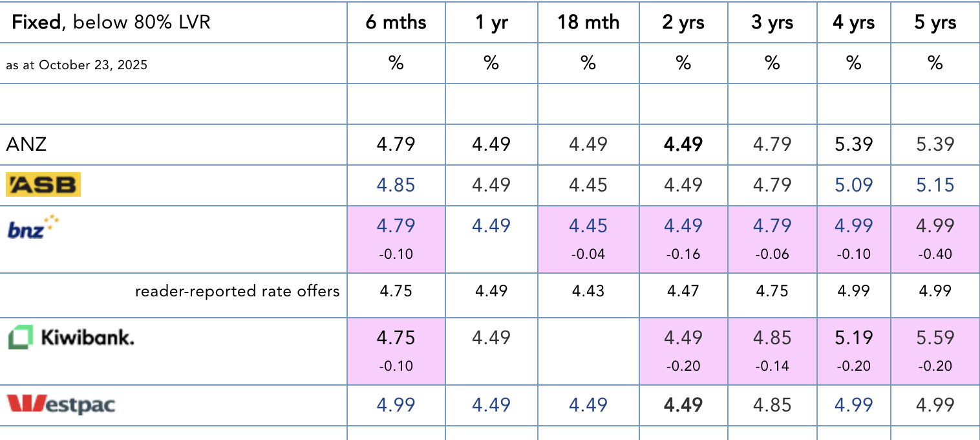Select the "6 mths" column header
Screen dimensions: 980x440
pyautogui.click(x=396, y=23)
